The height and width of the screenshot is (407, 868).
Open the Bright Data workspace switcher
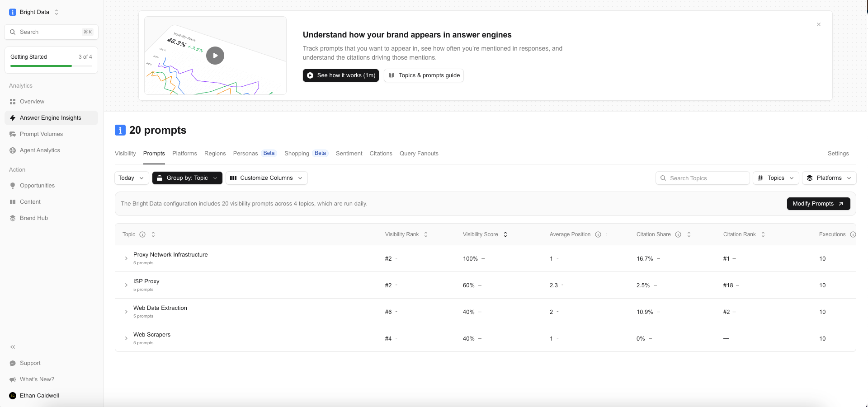pyautogui.click(x=34, y=12)
